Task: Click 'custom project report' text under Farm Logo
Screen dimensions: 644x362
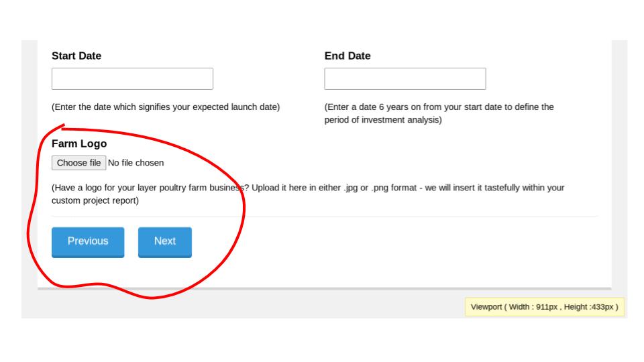Action: [x=95, y=200]
